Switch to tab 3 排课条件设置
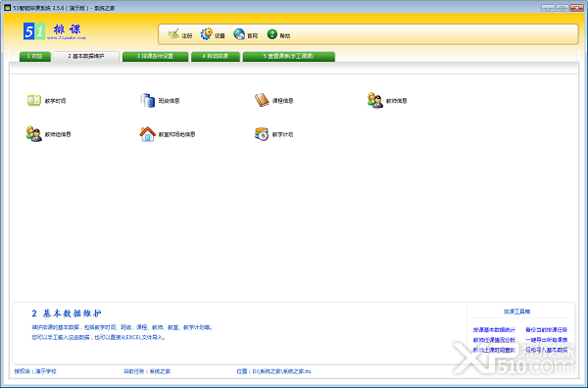Screen dimensions: 588x388 click(x=155, y=56)
